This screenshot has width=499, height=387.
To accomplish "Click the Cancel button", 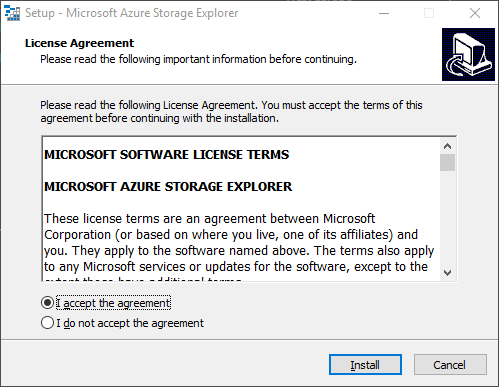I will 450,365.
